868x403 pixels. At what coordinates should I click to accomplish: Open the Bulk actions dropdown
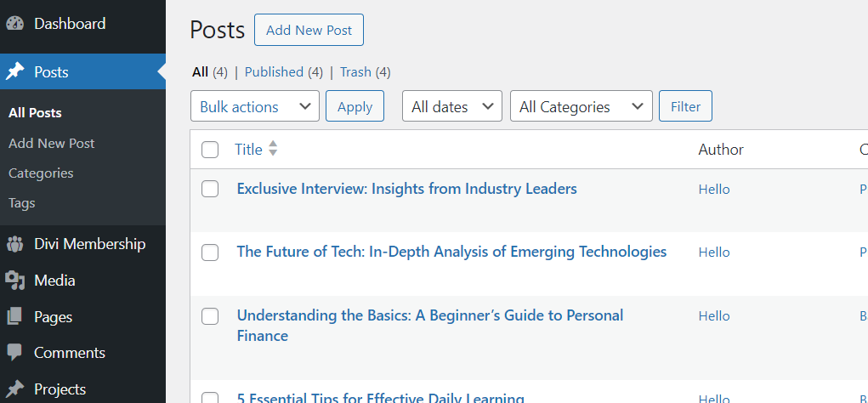tap(255, 106)
